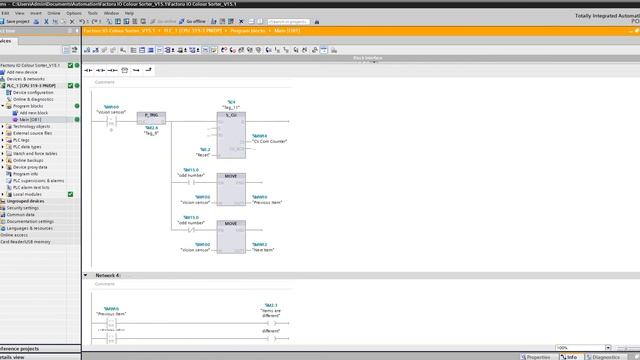Open the Tools menu
Screen dimensions: 640x360
point(93,13)
